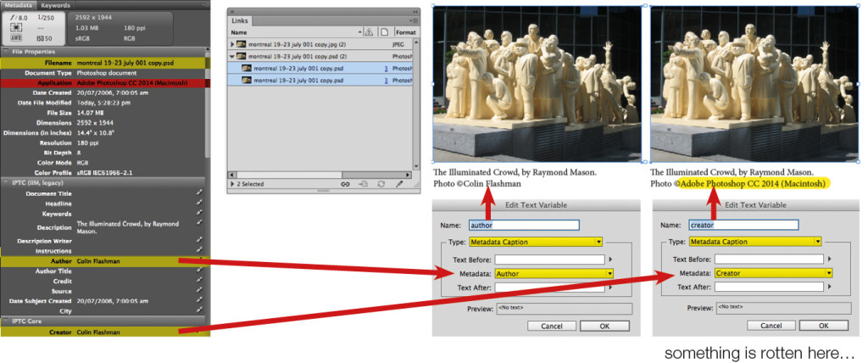Select the Links panel tab

pos(240,21)
